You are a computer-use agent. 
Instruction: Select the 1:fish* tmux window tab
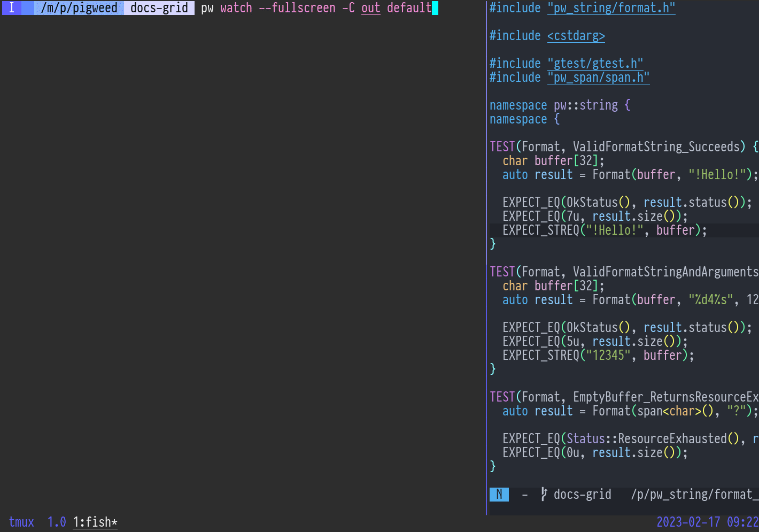point(95,522)
